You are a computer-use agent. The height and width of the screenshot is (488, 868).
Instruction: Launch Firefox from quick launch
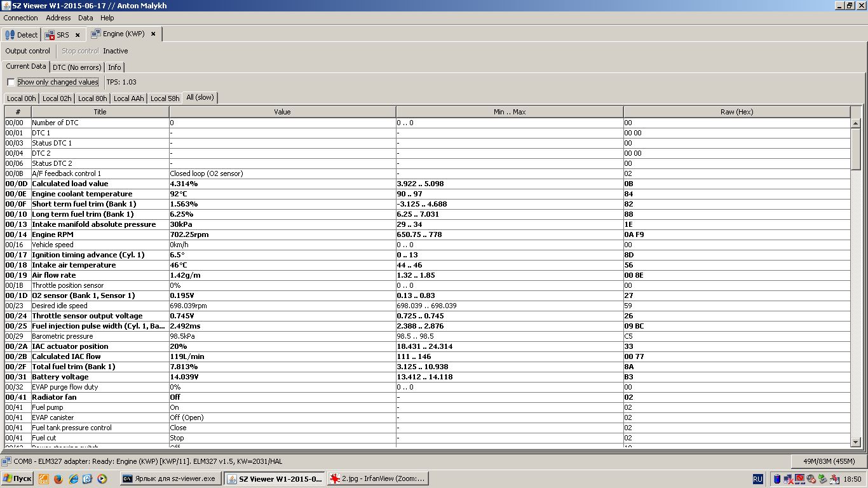(58, 478)
